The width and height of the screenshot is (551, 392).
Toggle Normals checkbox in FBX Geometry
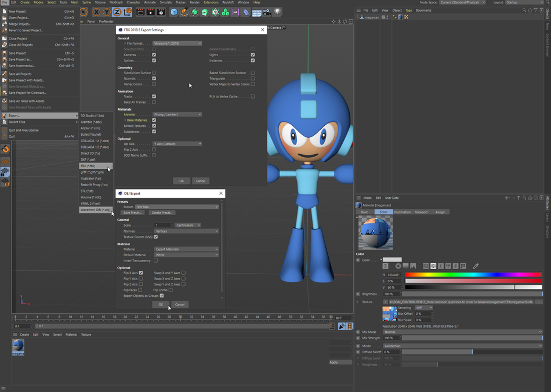click(x=154, y=78)
